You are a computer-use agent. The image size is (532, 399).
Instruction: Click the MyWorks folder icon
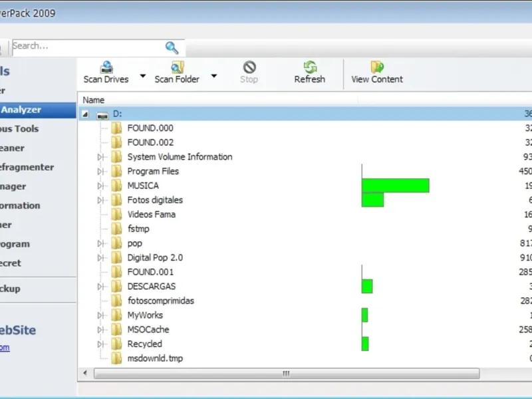[x=116, y=315]
